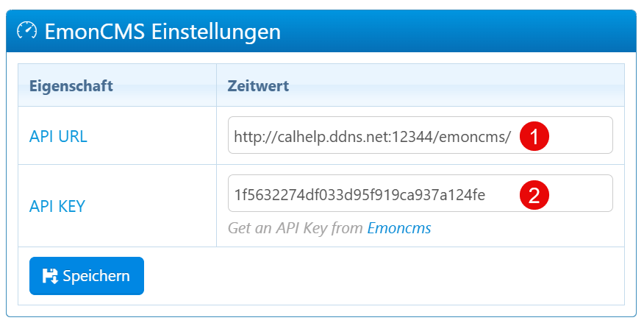Screen dimensions: 644x326
Task: Select the Eigenschaft column header
Action: (71, 86)
